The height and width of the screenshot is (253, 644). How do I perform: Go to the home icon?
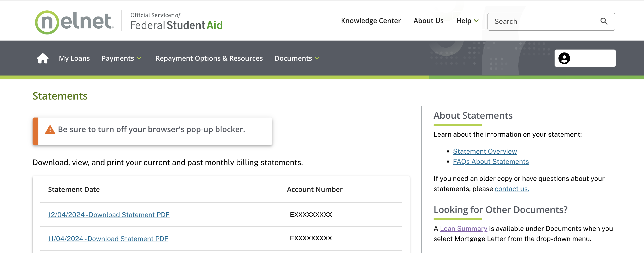pyautogui.click(x=43, y=58)
